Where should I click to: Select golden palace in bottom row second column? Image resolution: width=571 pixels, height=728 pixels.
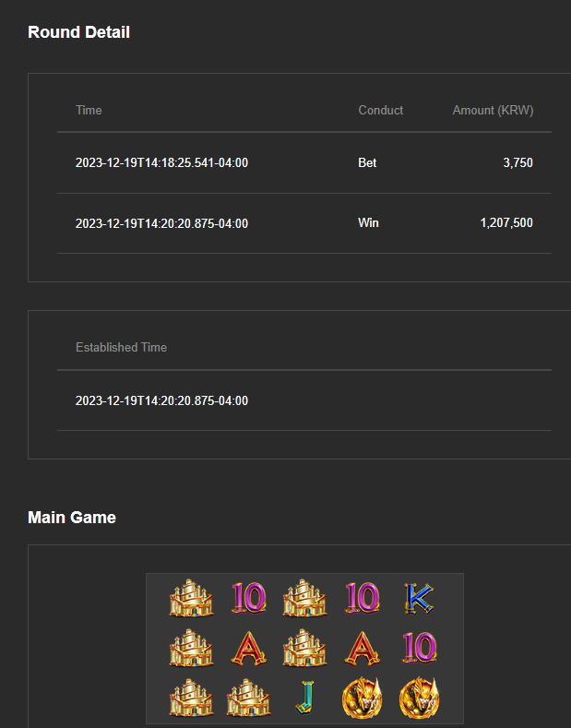point(248,698)
